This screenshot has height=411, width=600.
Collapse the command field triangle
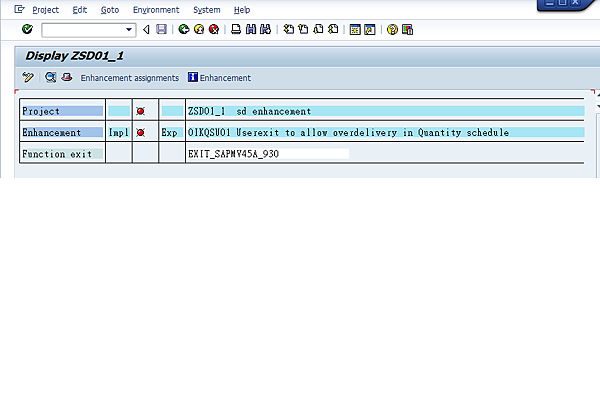(x=146, y=29)
